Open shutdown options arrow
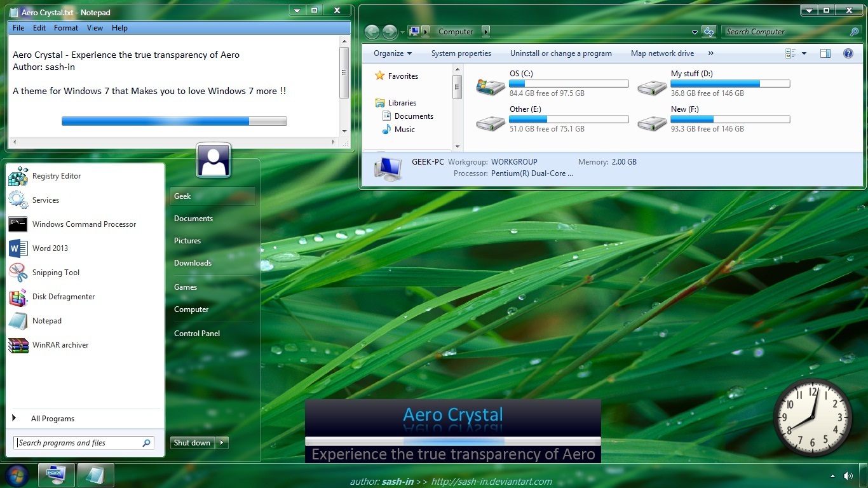Screen dimensions: 868x488 pyautogui.click(x=222, y=443)
